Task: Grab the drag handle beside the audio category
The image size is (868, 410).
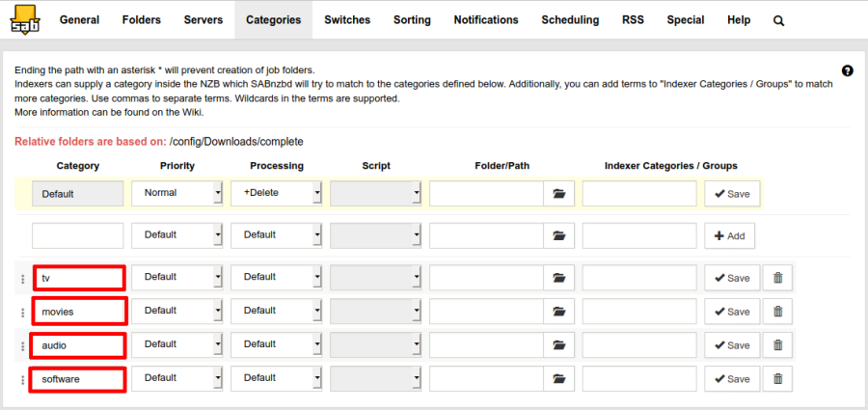Action: pyautogui.click(x=22, y=345)
